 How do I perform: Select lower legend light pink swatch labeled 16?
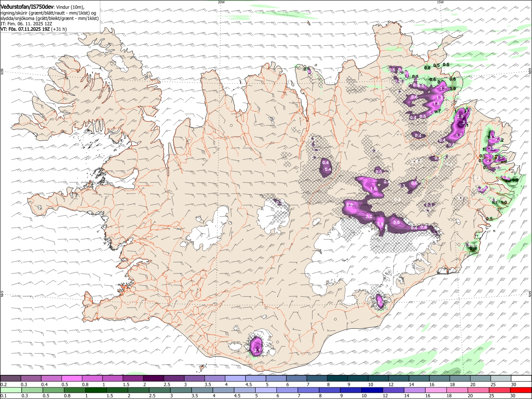click(x=436, y=390)
